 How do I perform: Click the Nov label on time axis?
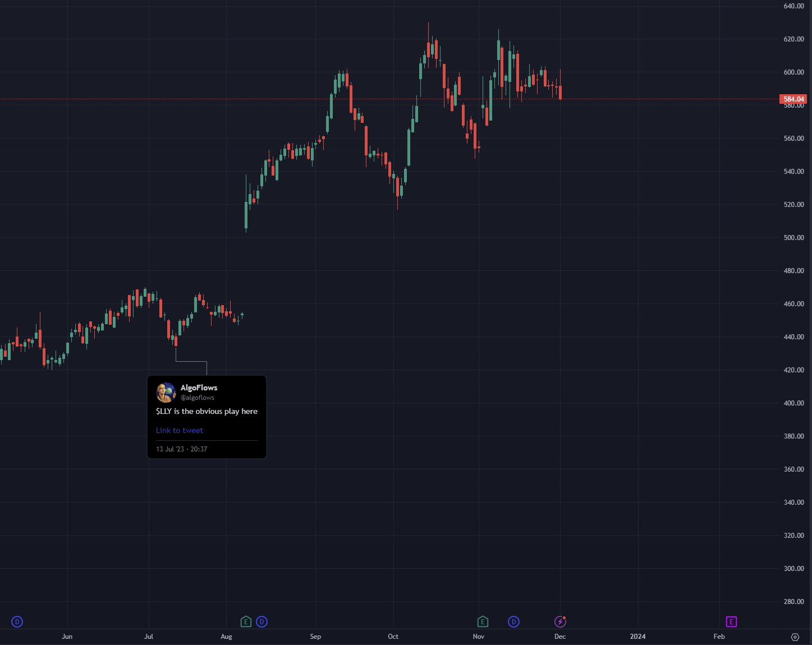[x=479, y=637]
